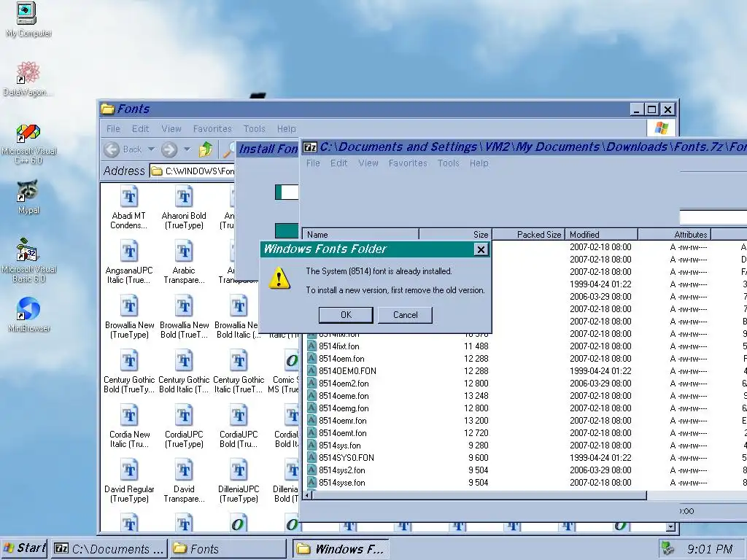Sort by Packed Size column in 7-Zip
Image resolution: width=747 pixels, height=560 pixels.
[528, 234]
